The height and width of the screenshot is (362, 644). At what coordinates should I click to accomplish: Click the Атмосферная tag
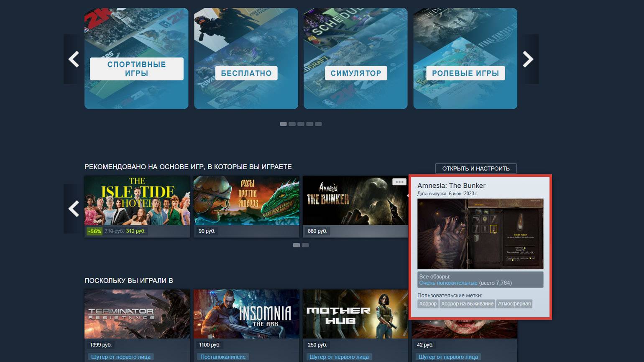pyautogui.click(x=514, y=304)
